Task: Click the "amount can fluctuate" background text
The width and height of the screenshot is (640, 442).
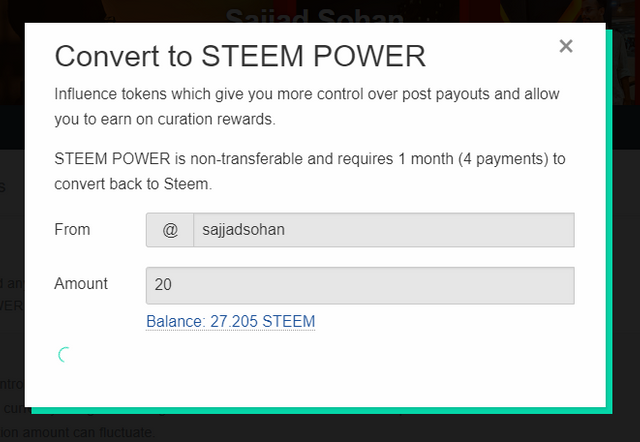Action: [x=95, y=433]
